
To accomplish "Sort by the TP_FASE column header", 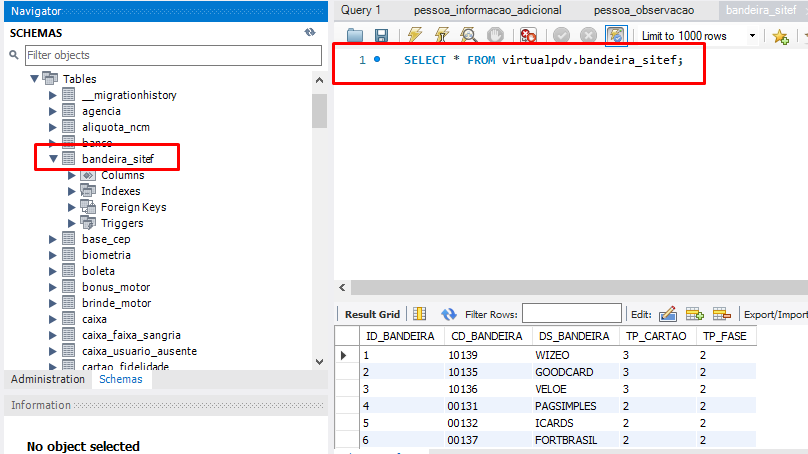I will coord(725,337).
